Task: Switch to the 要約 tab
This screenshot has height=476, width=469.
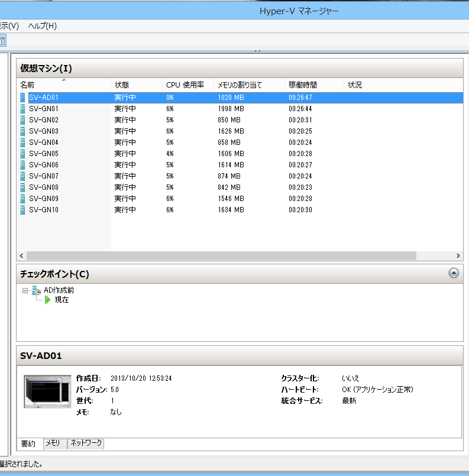Action: pos(28,443)
